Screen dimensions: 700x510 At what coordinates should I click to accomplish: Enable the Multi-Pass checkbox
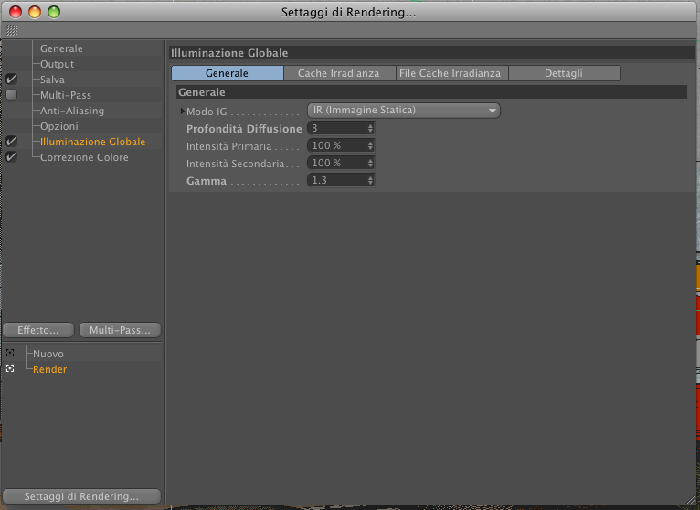(x=11, y=95)
